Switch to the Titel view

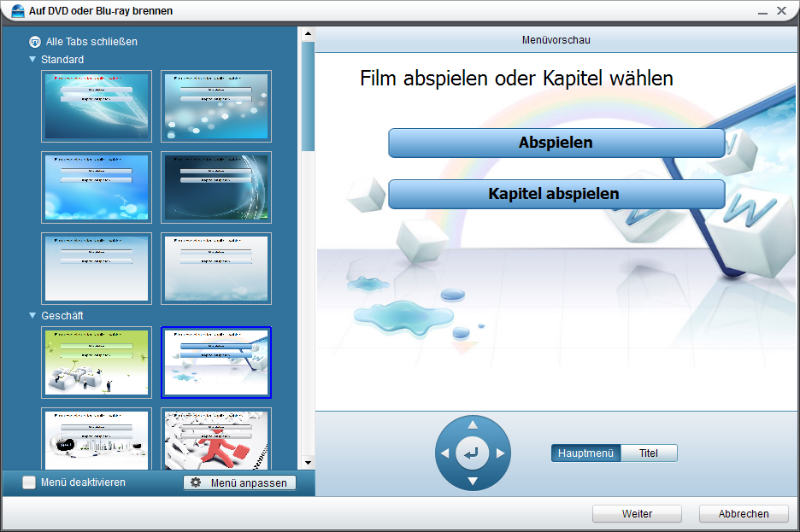649,453
